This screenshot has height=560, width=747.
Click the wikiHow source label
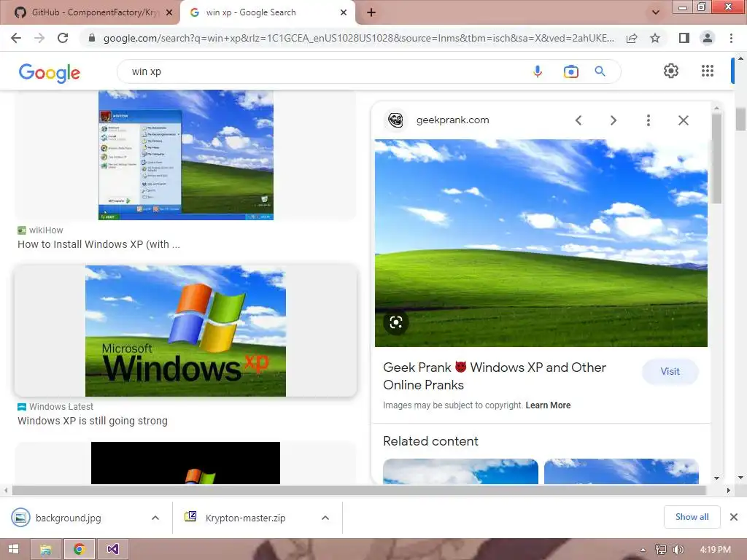pyautogui.click(x=46, y=230)
